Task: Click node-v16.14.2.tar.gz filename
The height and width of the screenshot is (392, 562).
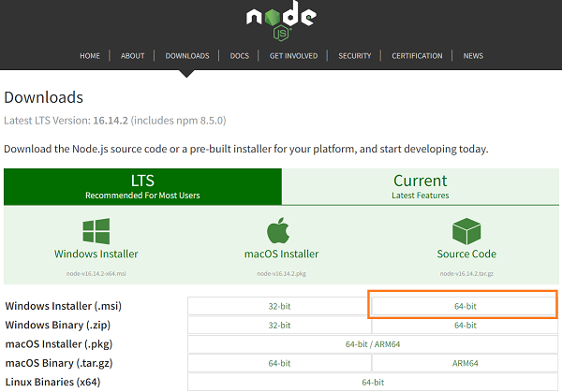Action: (x=466, y=273)
